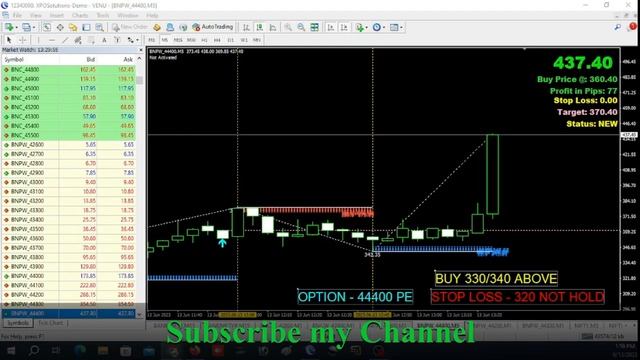Select the trendline drawing tool

[x=65, y=40]
